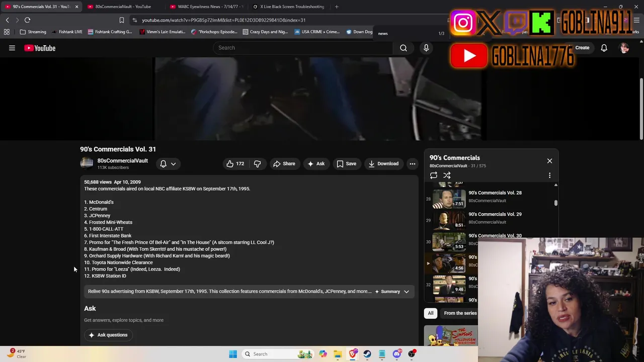Open USA CRIME bookmark
The height and width of the screenshot is (362, 644).
pyautogui.click(x=317, y=32)
